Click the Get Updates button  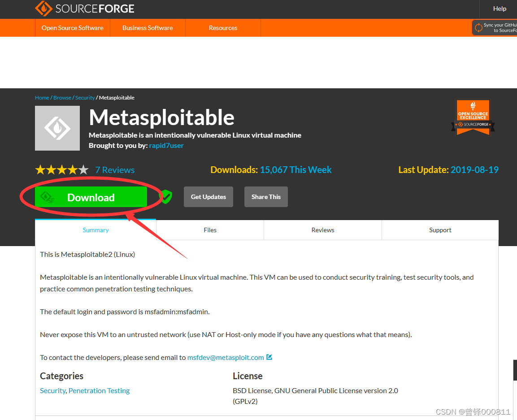coord(209,197)
